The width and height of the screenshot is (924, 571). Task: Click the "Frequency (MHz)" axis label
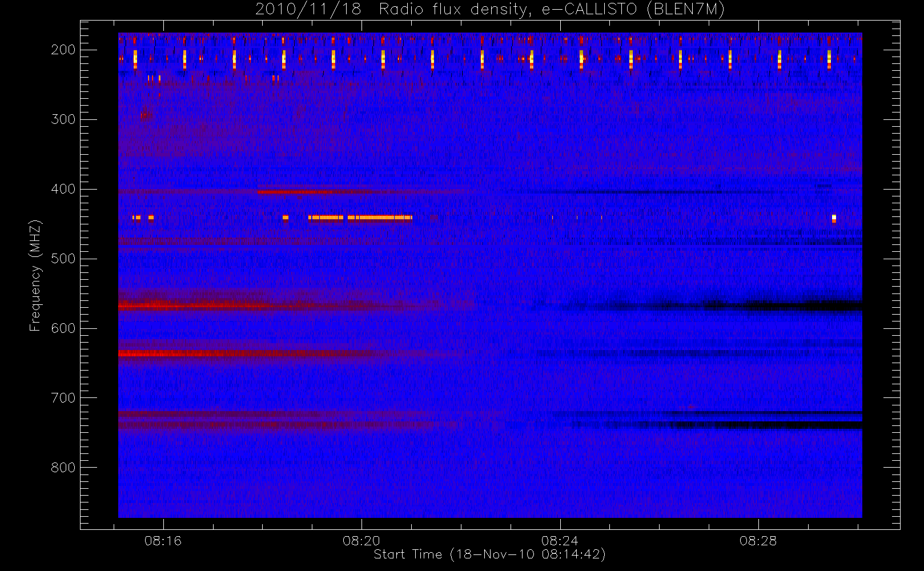(35, 275)
